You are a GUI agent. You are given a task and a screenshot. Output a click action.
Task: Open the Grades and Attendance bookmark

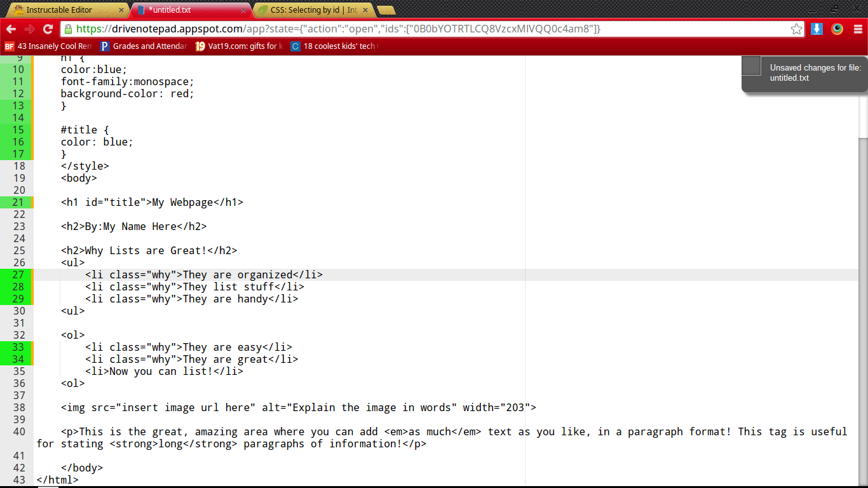point(144,46)
